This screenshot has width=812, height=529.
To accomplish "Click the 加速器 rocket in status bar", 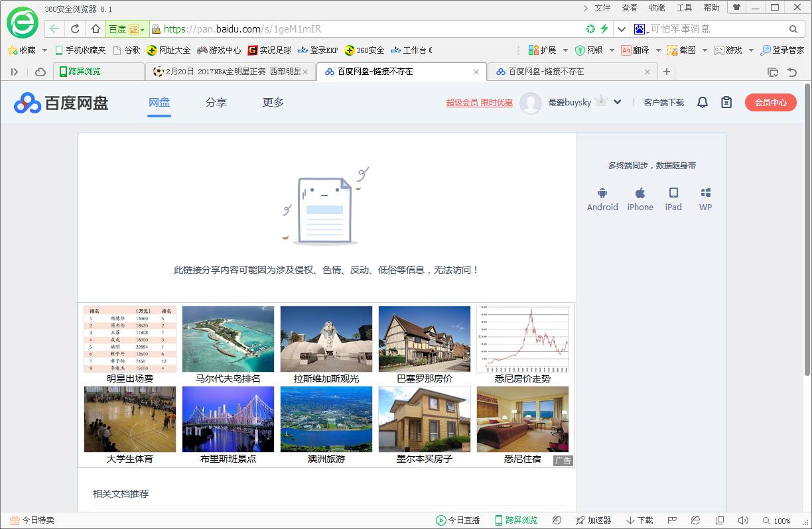I will click(x=594, y=520).
